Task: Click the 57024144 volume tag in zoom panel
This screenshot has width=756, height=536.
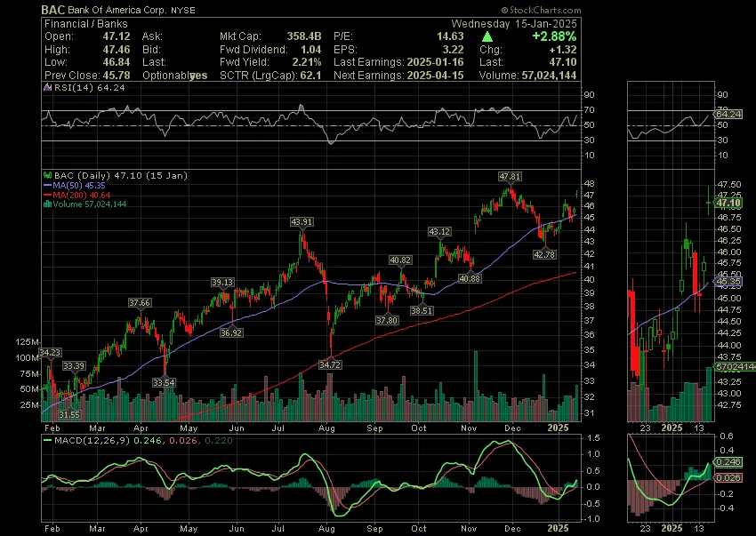Action: point(736,367)
